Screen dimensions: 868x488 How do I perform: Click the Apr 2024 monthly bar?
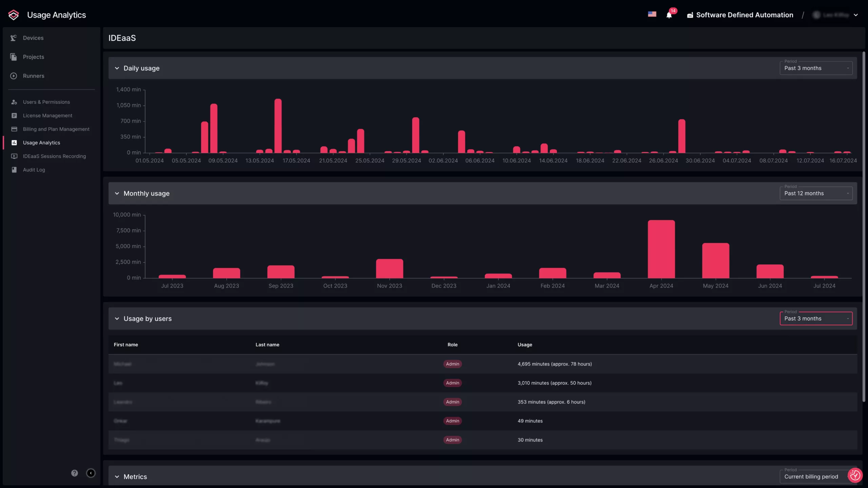coord(661,249)
